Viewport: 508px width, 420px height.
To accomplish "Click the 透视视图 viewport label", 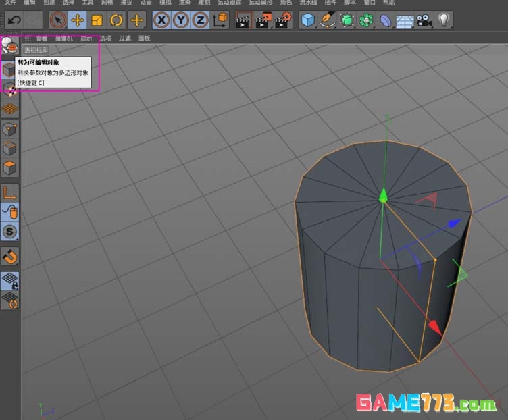I will [36, 50].
